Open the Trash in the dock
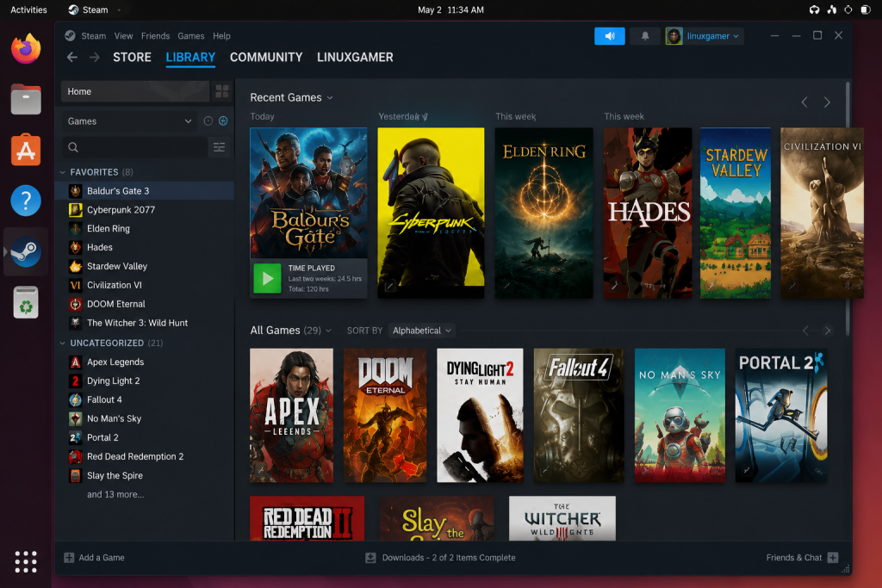The height and width of the screenshot is (588, 882). [26, 302]
